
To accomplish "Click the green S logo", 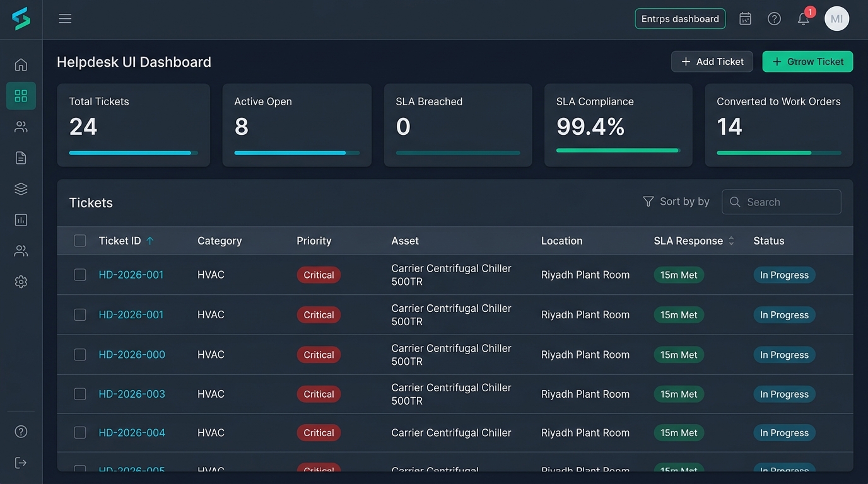I will (x=21, y=19).
